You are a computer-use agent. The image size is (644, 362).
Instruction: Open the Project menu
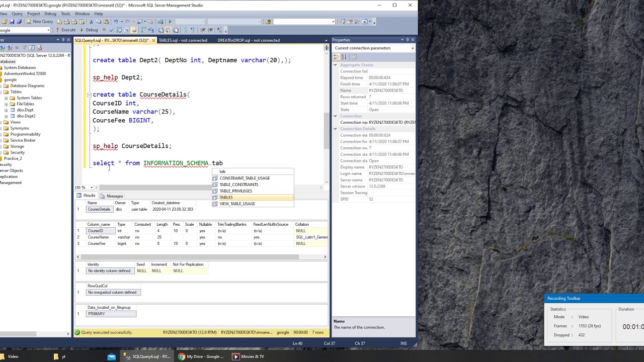33,14
